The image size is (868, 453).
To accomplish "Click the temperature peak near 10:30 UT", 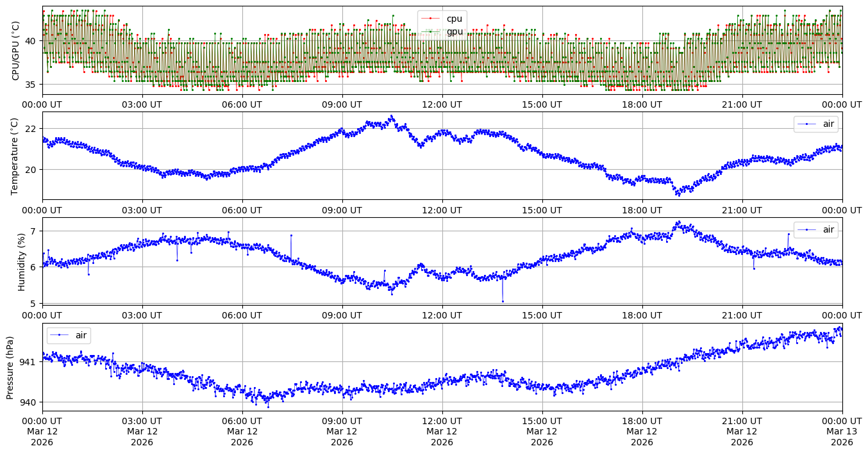I will [391, 116].
